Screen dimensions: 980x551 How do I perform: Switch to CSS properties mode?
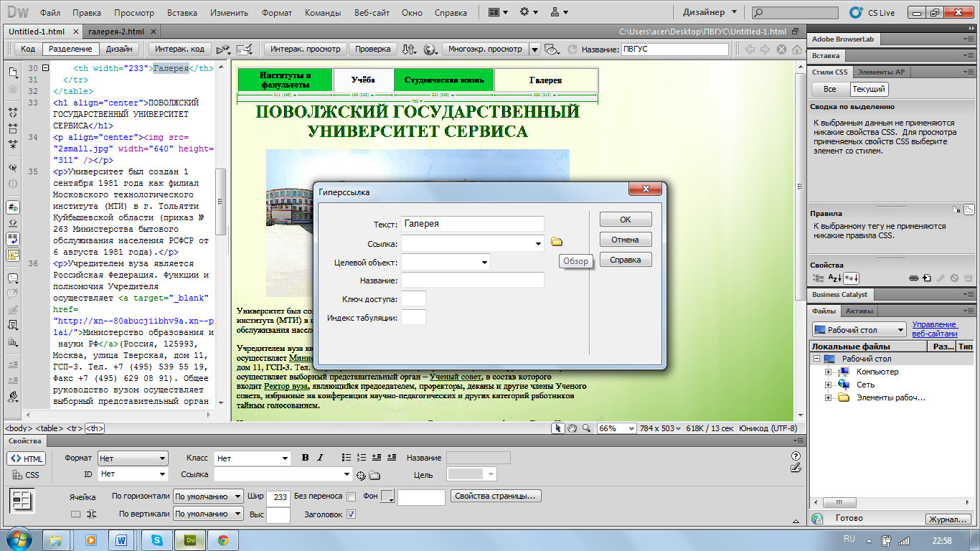[27, 475]
